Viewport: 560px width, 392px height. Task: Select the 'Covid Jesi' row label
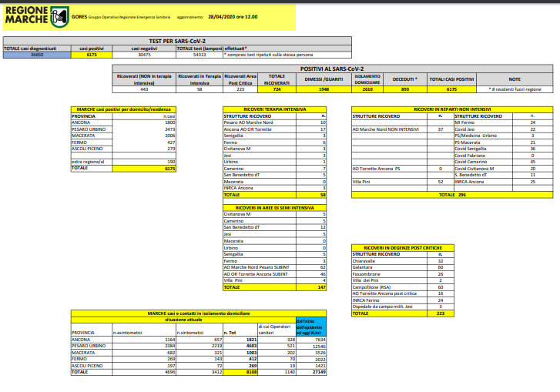tap(464, 129)
